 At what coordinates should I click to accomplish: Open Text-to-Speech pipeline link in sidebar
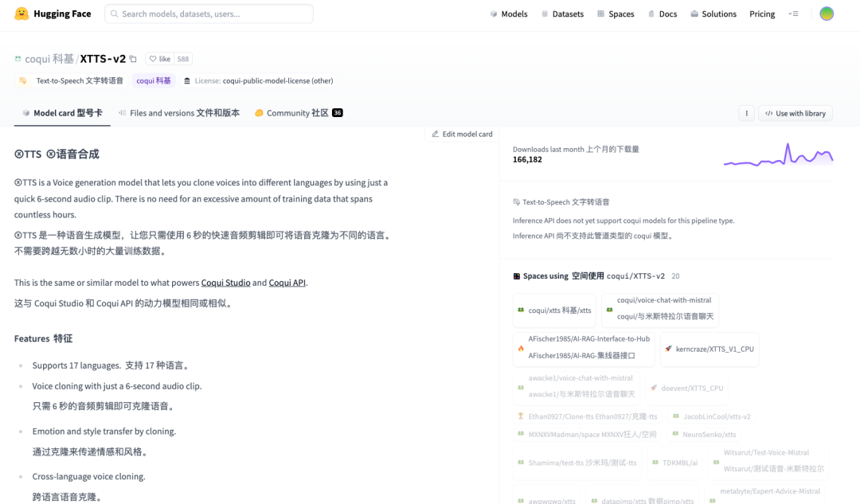pos(561,201)
